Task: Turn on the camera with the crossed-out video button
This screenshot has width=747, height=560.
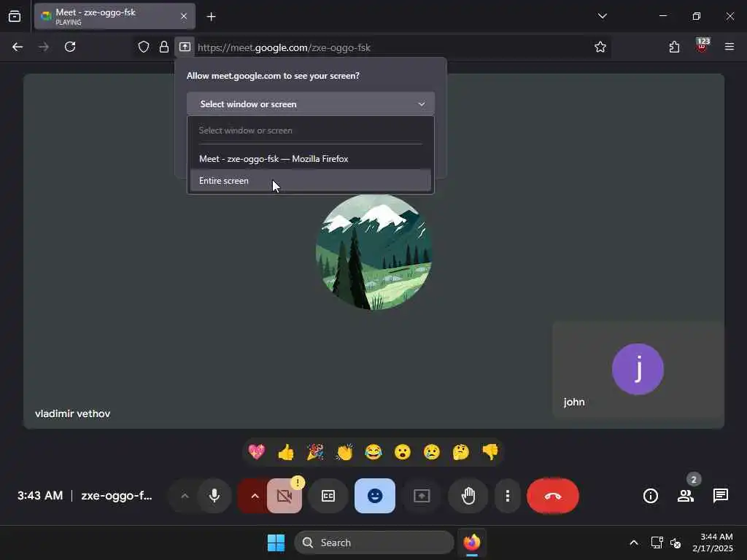Action: [285, 496]
